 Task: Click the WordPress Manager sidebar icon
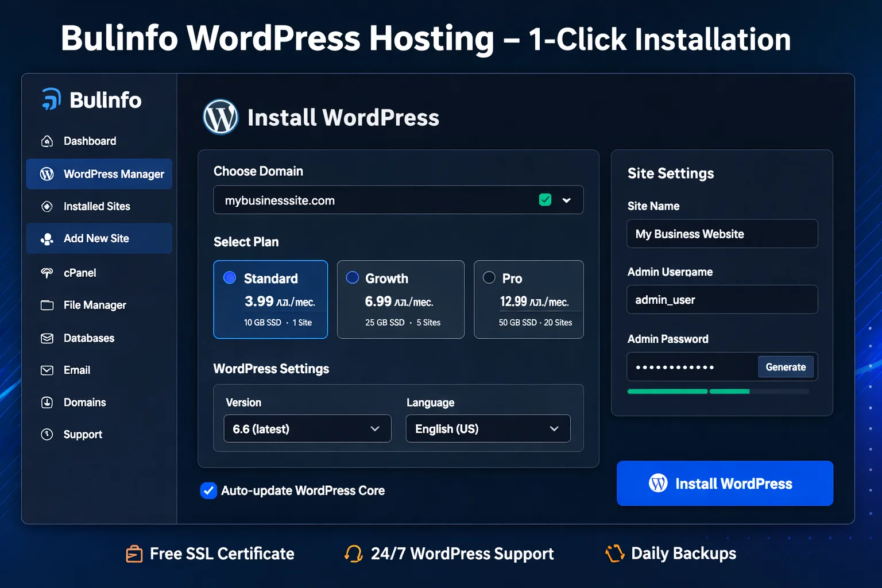(x=47, y=174)
